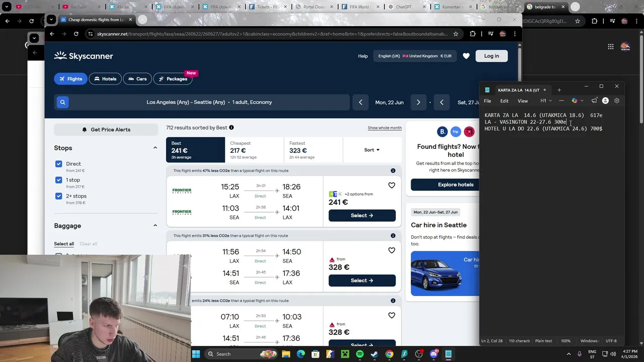The image size is (644, 362).
Task: Open language and currency selector English (UK)
Action: coord(415,56)
